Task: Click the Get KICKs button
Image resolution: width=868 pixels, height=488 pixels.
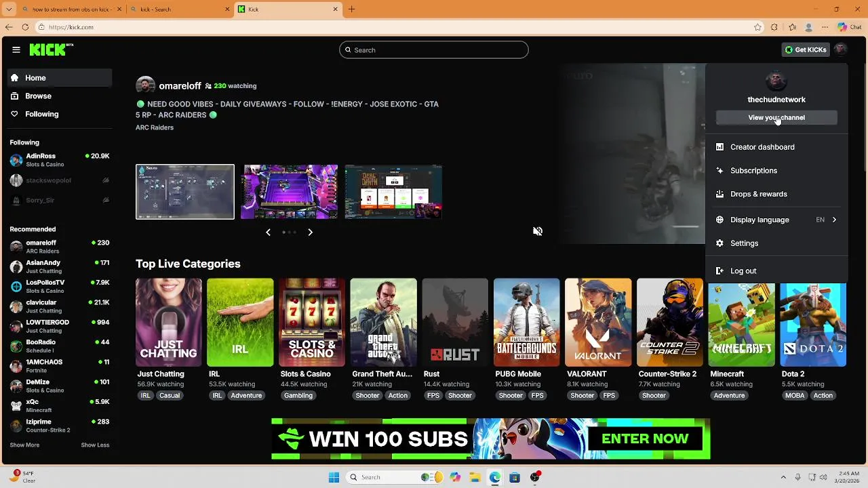Action: tap(806, 49)
